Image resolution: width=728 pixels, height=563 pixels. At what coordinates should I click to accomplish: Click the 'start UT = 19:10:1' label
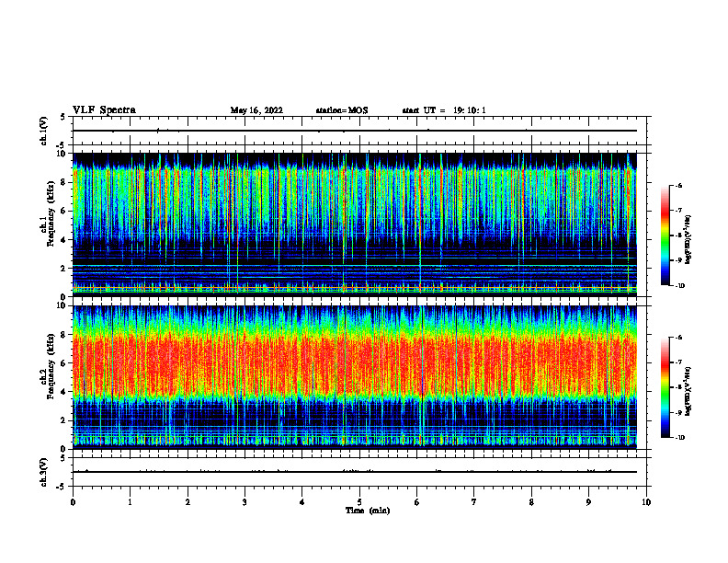click(444, 110)
